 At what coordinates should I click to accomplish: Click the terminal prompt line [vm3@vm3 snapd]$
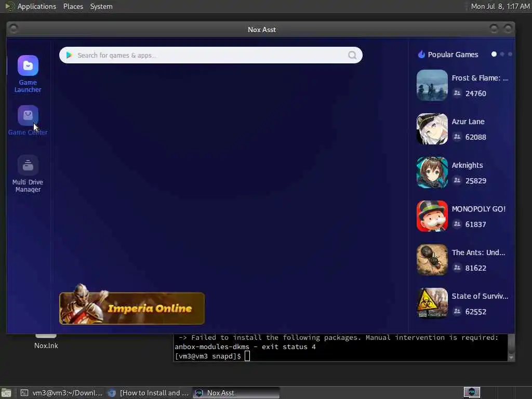click(x=208, y=356)
